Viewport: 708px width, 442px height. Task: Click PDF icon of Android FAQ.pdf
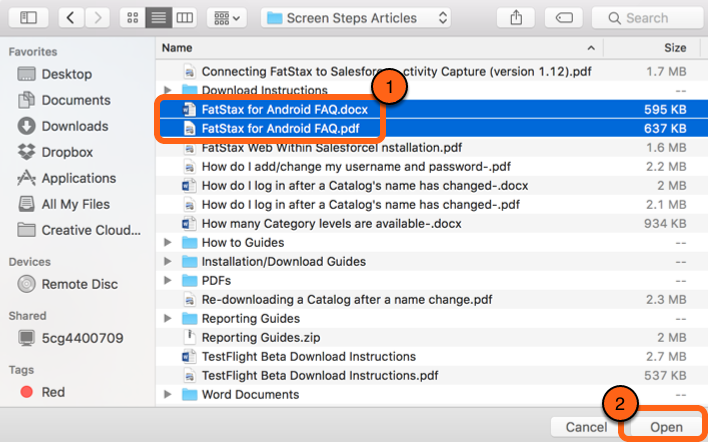(190, 129)
